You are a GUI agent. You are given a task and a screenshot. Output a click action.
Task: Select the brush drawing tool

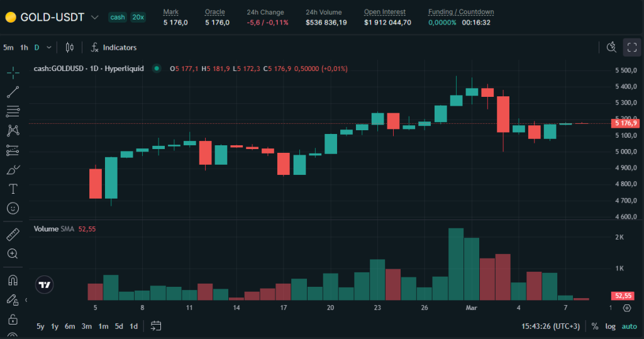click(x=13, y=170)
